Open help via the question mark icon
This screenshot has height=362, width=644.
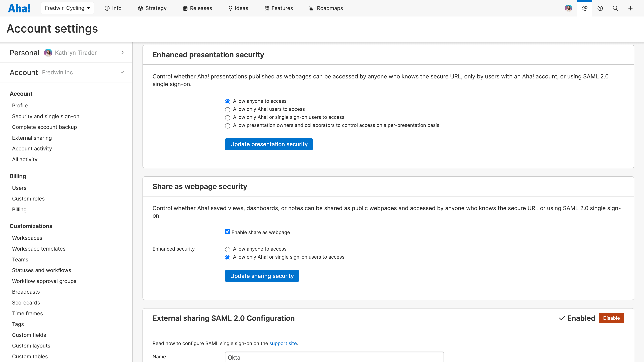[x=600, y=8]
